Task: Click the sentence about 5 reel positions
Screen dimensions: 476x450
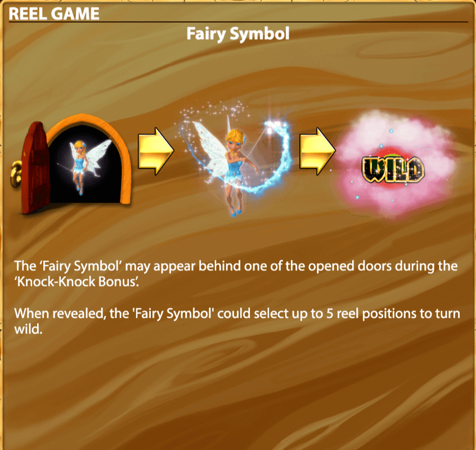Action: pyautogui.click(x=237, y=321)
